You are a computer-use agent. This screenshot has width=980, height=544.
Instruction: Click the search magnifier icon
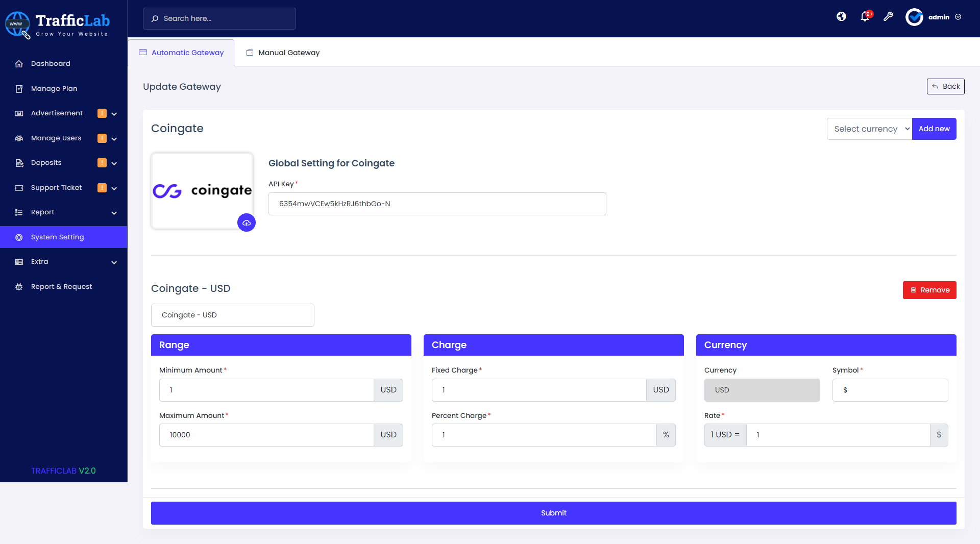(155, 18)
